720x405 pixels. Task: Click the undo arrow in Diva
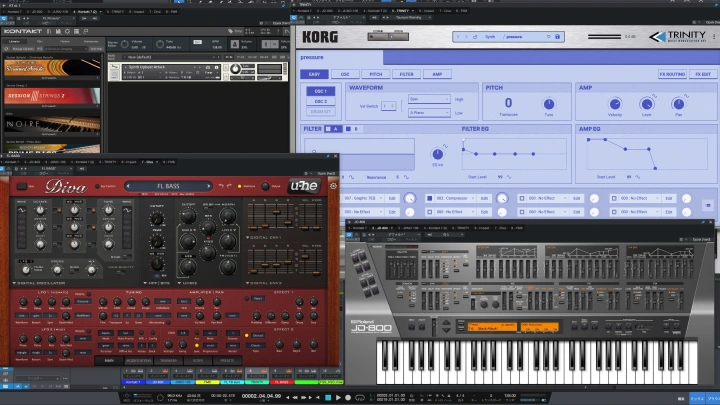tap(221, 186)
